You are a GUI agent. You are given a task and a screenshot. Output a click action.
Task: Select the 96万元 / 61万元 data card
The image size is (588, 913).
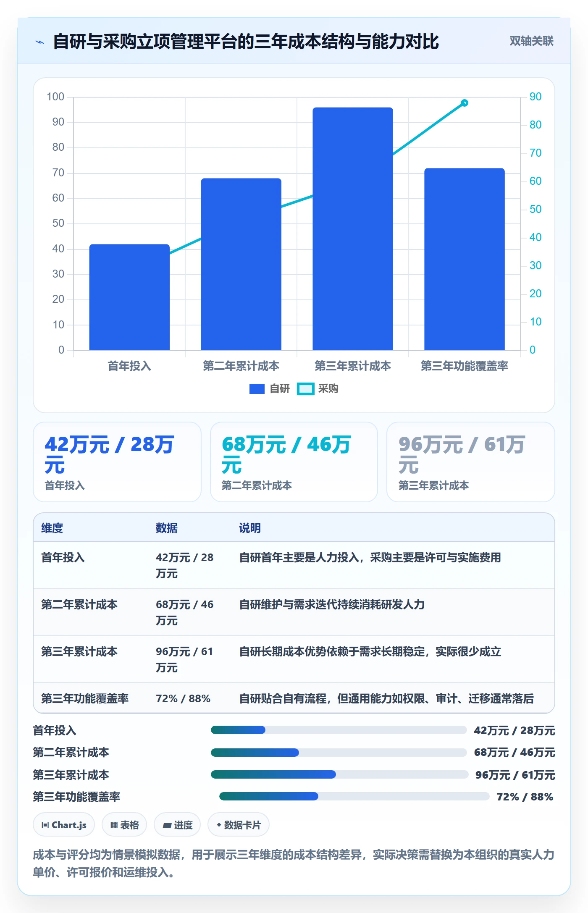click(x=471, y=462)
